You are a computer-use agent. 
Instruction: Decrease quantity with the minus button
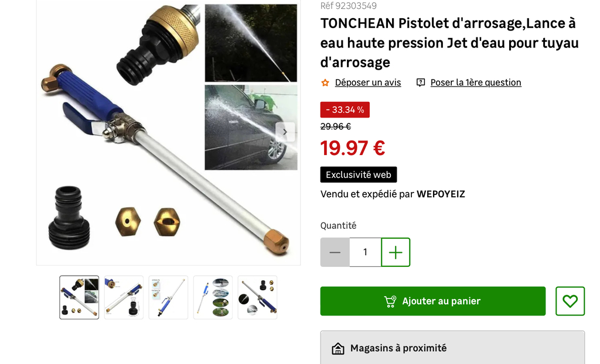[x=335, y=252]
